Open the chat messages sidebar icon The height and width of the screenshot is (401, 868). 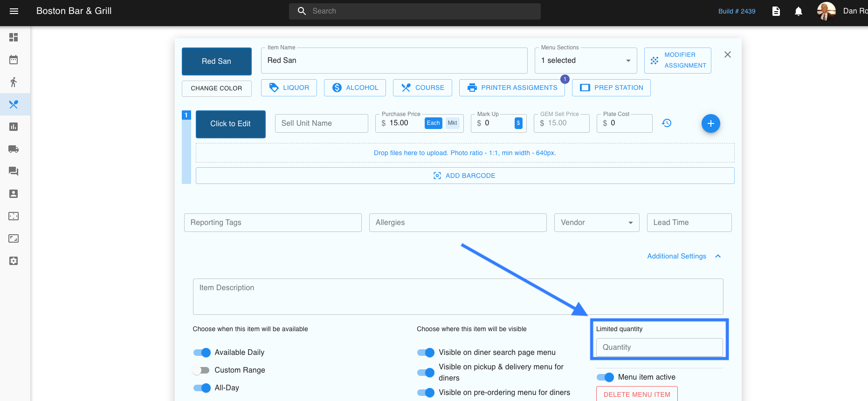[x=14, y=171]
